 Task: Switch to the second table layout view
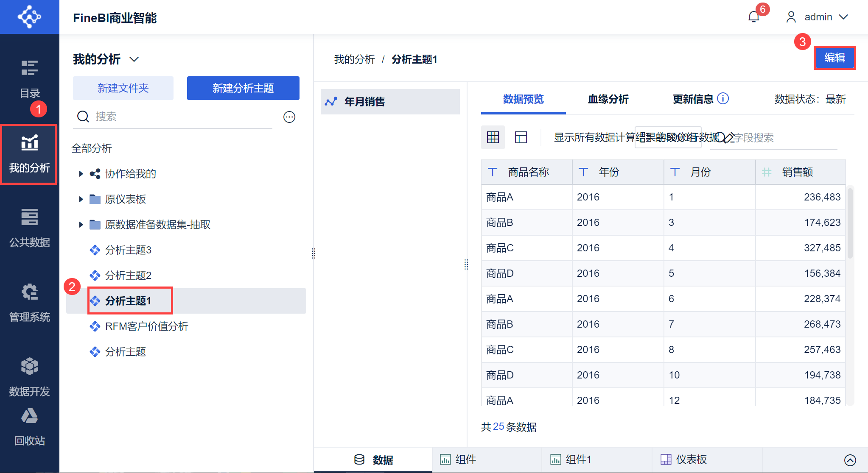point(521,137)
